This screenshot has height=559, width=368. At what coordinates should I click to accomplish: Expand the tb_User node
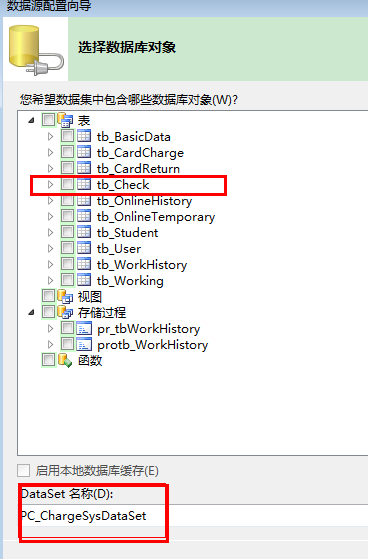pos(50,248)
